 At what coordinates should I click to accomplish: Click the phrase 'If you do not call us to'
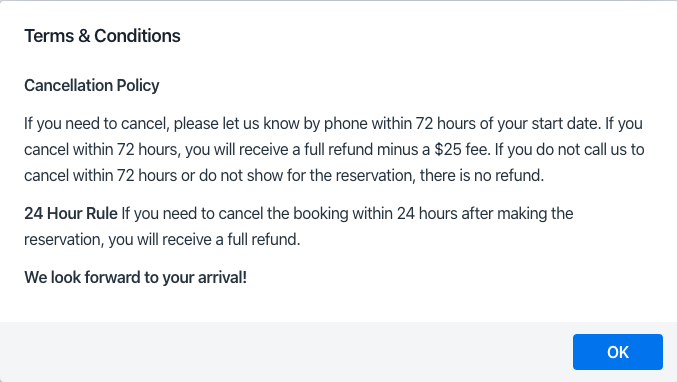(569, 149)
